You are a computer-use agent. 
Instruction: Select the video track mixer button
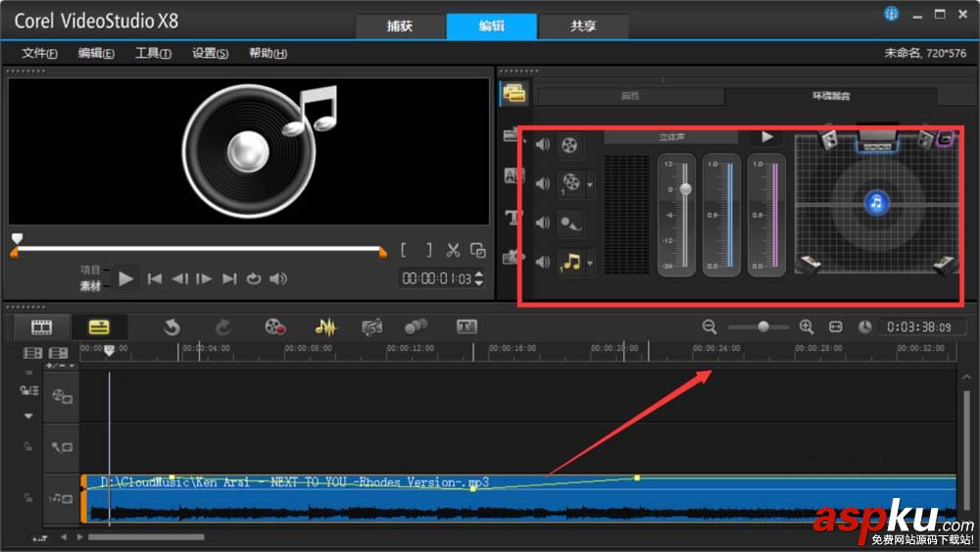pyautogui.click(x=569, y=145)
